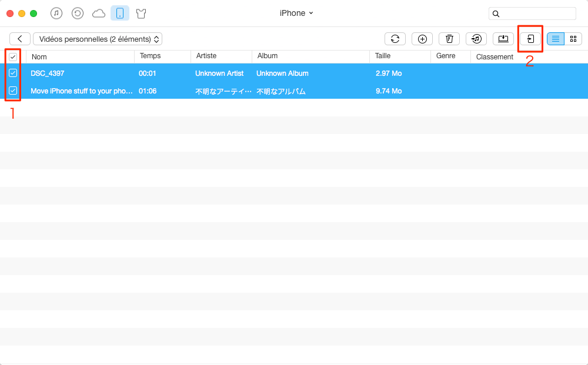This screenshot has height=365, width=588.
Task: Click inside the search field
Action: point(532,14)
